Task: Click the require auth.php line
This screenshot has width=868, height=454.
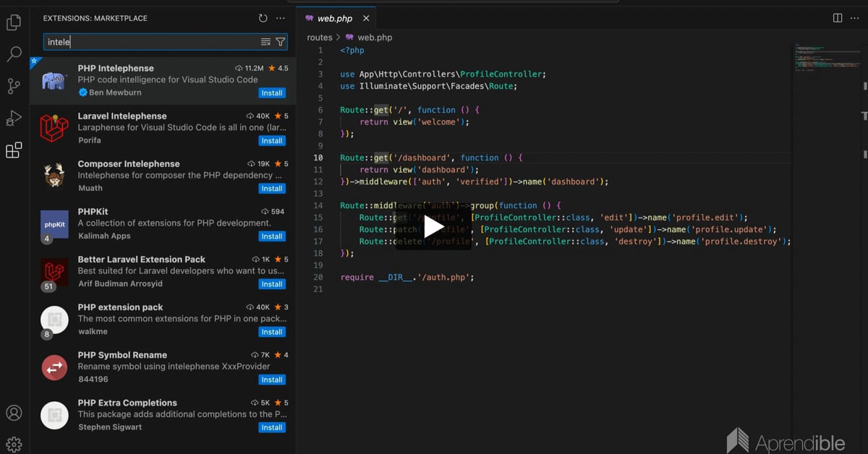Action: click(x=407, y=277)
